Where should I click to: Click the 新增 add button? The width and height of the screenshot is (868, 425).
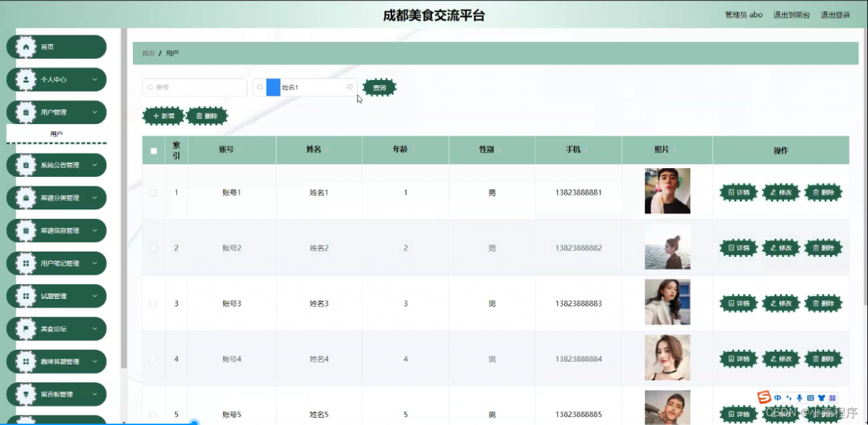[x=163, y=116]
